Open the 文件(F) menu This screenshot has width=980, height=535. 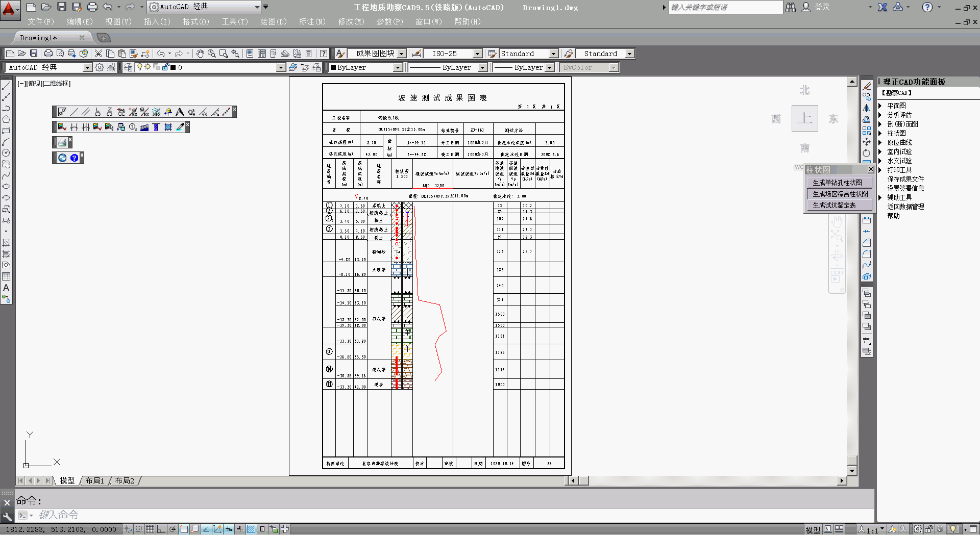[41, 21]
